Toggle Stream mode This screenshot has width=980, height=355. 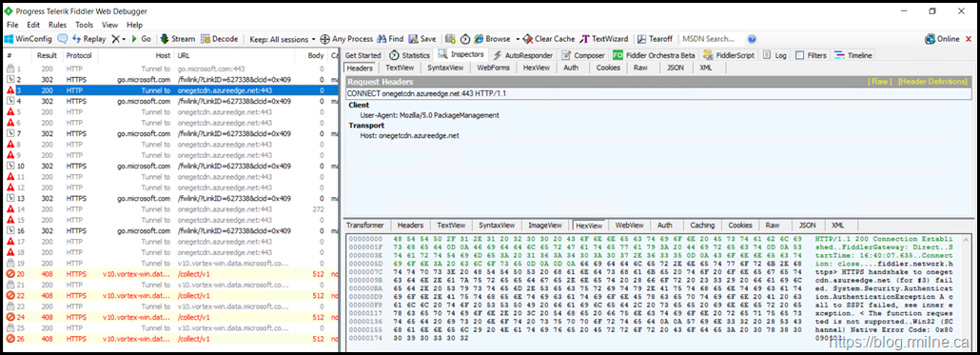click(178, 39)
